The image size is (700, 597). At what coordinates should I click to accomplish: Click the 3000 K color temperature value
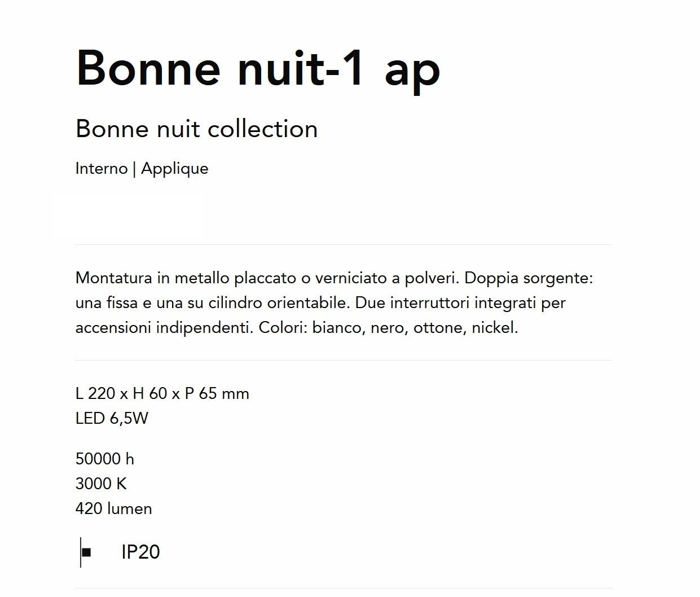pyautogui.click(x=101, y=484)
